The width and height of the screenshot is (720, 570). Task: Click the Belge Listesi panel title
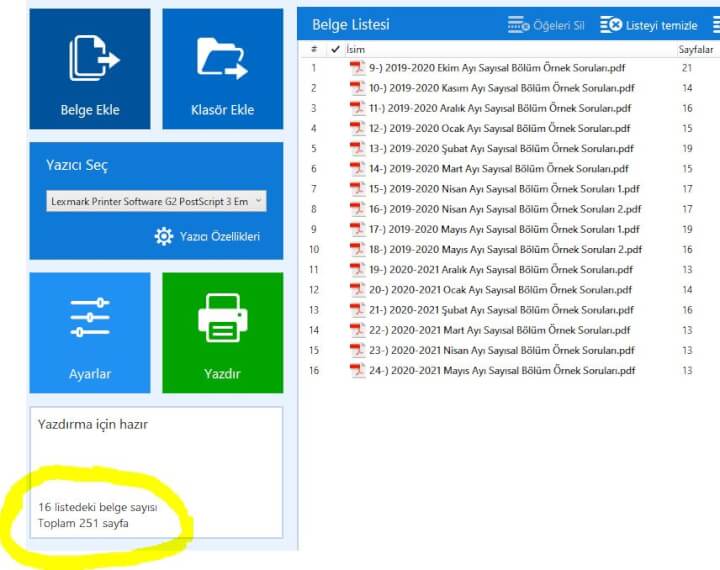(351, 24)
